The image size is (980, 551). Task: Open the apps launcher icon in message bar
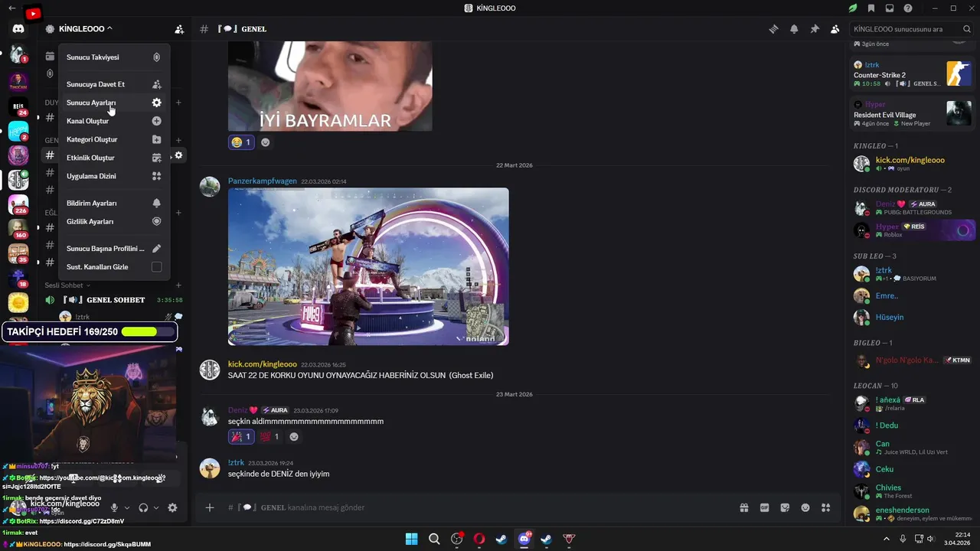pos(825,507)
